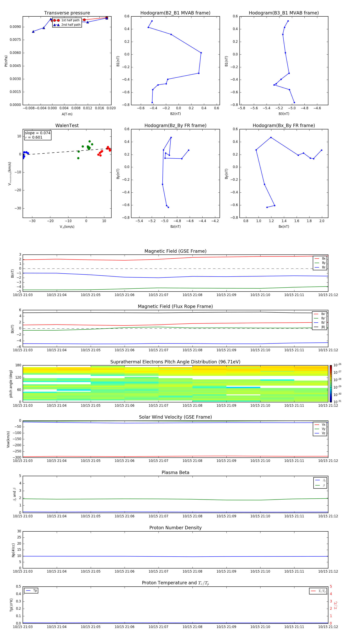
Task: Click the 'B3(nT)' x-axis label
Action: pos(284,114)
